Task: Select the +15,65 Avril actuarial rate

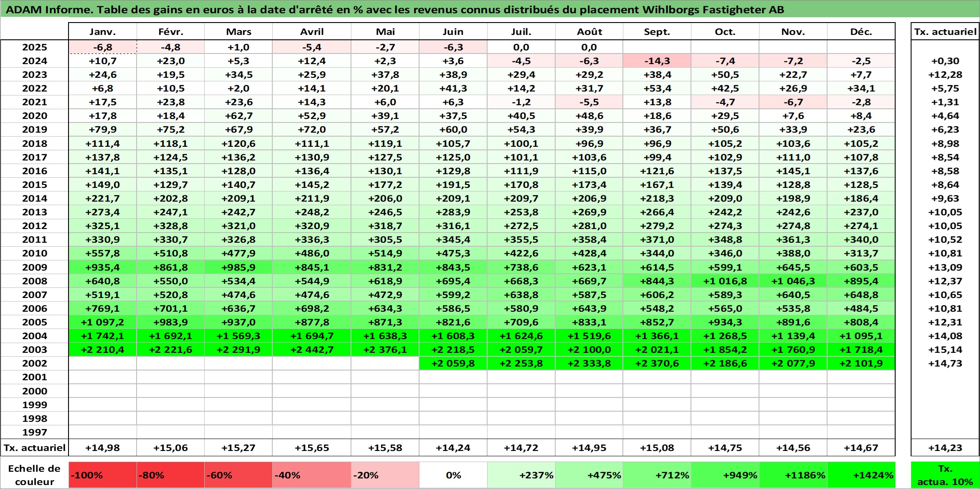Action: pyautogui.click(x=312, y=448)
